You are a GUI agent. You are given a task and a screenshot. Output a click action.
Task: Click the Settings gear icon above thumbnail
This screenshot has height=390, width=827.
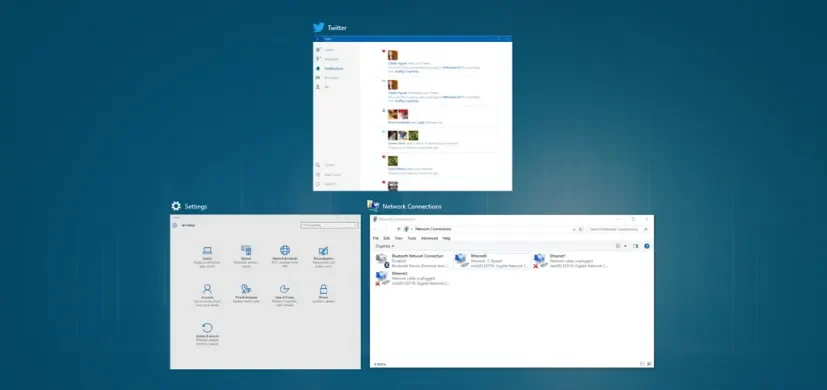click(176, 206)
